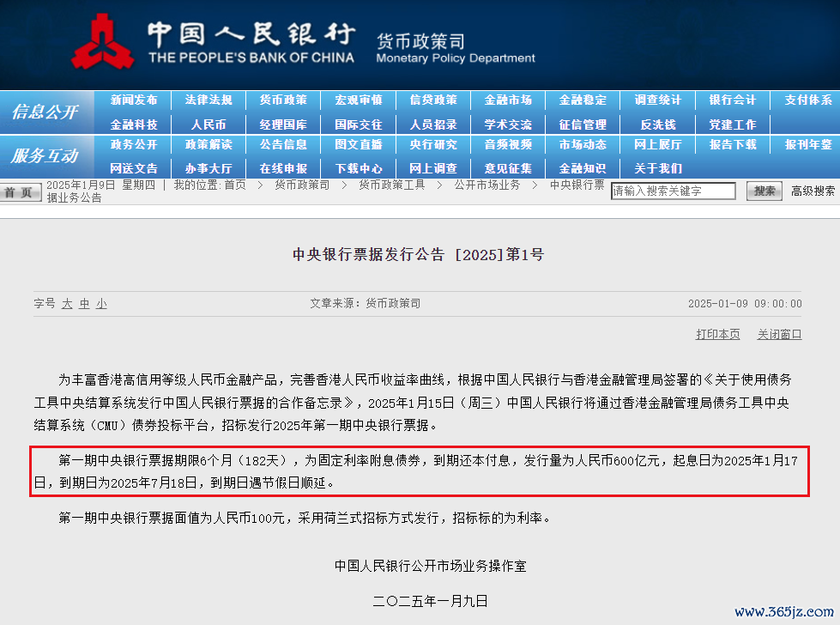The image size is (840, 625).
Task: Open 公告信息 under 服务互动
Action: pos(283,144)
